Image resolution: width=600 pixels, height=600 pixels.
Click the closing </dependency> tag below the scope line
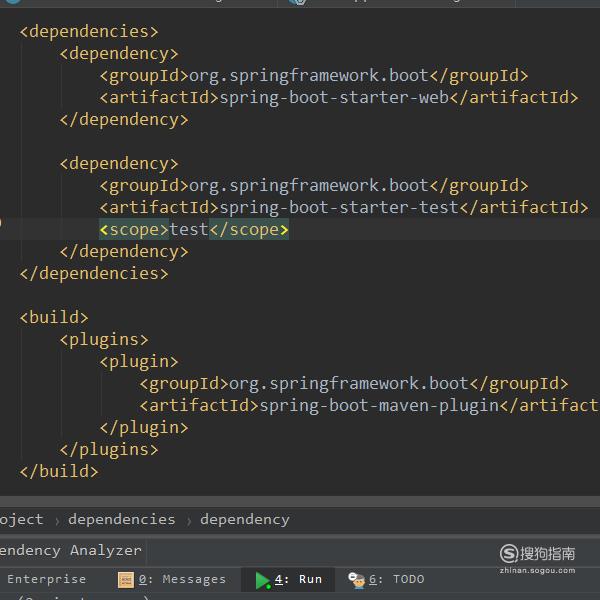coord(124,252)
